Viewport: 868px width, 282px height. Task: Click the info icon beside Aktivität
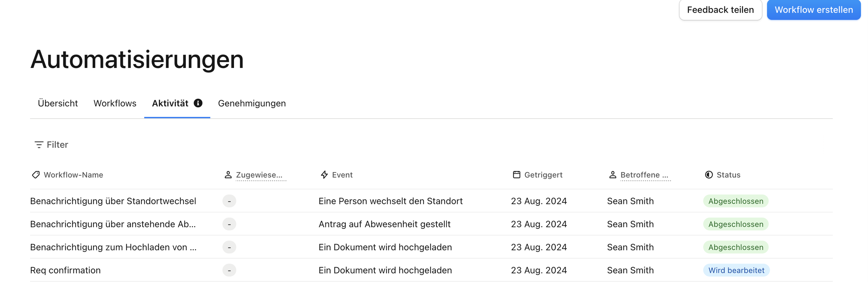tap(198, 103)
